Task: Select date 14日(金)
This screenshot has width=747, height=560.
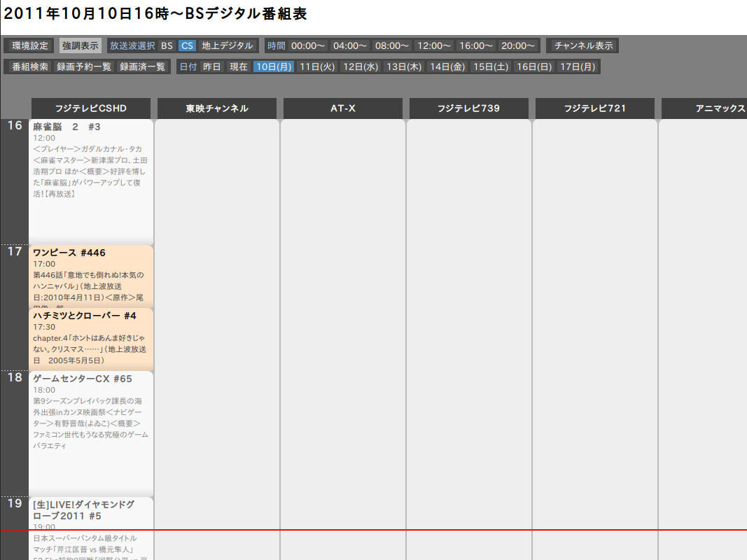Action: click(447, 66)
